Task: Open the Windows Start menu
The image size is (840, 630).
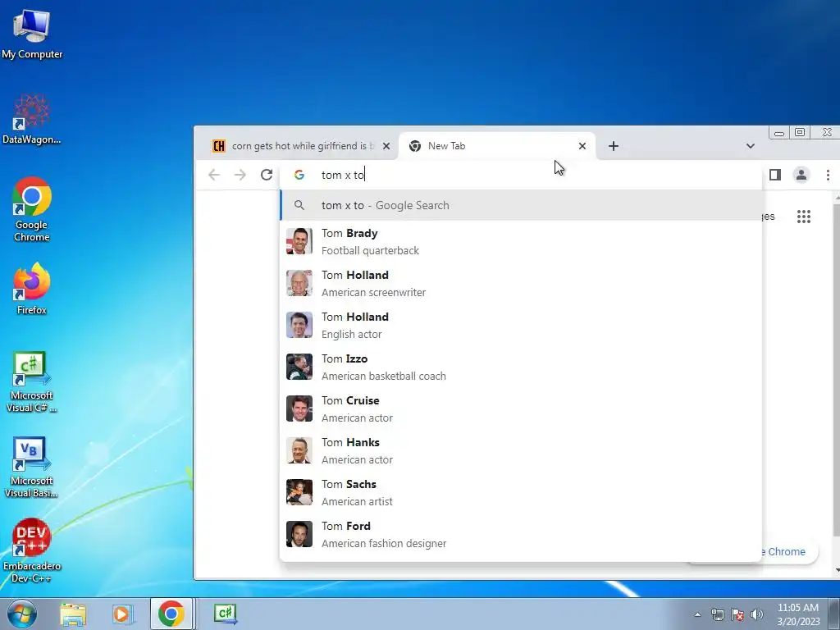Action: point(21,614)
